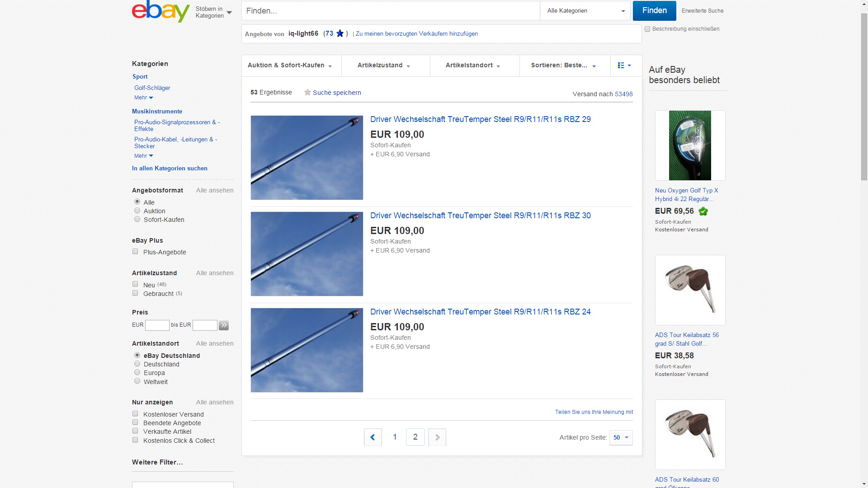
Task: Expand Mehr under Musikinstrumente category
Action: coord(144,156)
